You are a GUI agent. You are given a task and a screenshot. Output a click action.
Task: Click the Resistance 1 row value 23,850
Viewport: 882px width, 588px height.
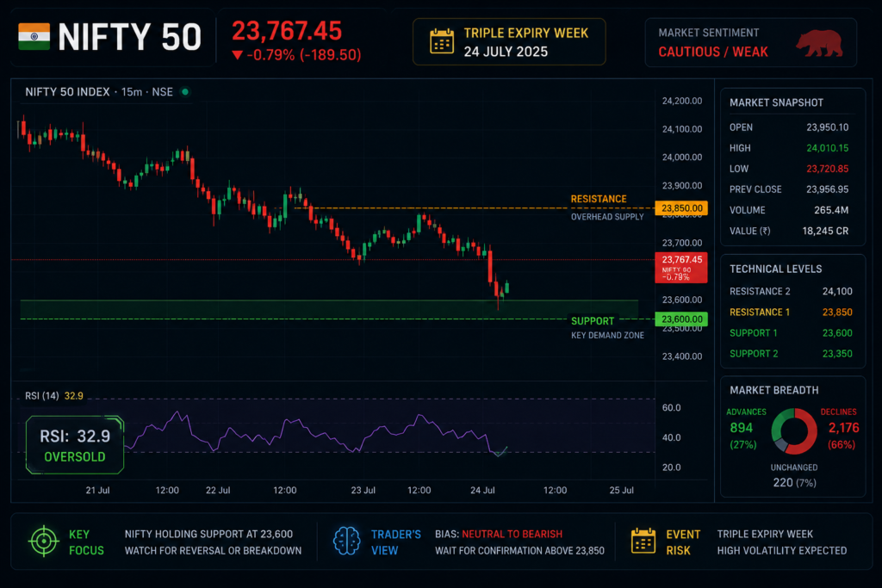[x=837, y=312]
